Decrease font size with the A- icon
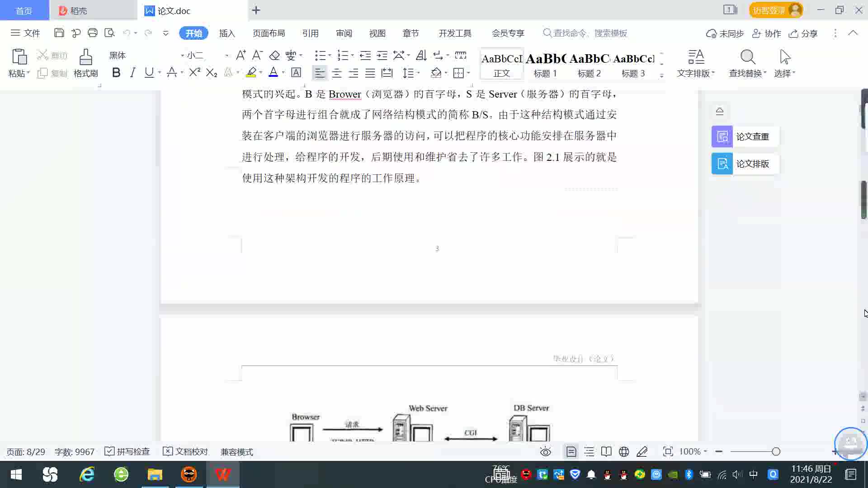868x488 pixels. [x=257, y=55]
